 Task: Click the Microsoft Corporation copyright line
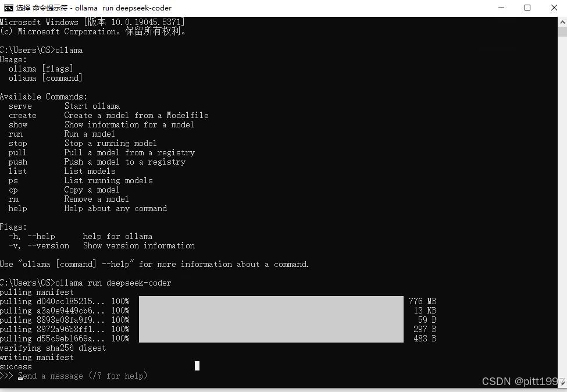click(x=93, y=31)
